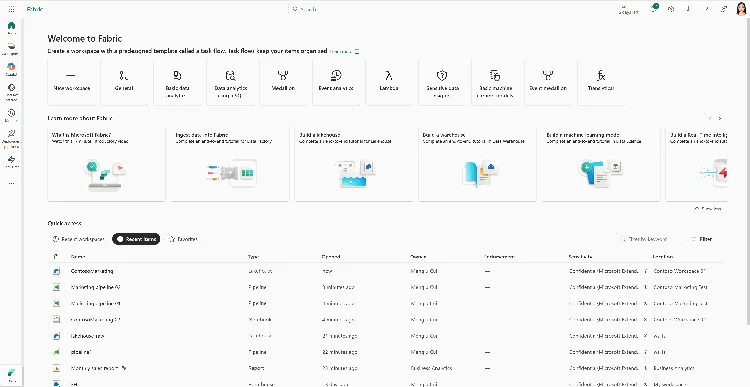
Task: Click the New workspace card
Action: click(71, 82)
